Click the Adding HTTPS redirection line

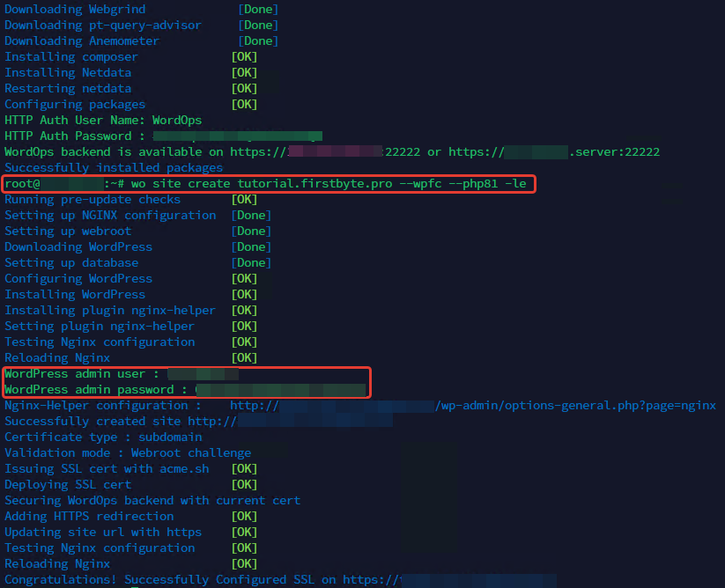point(89,517)
